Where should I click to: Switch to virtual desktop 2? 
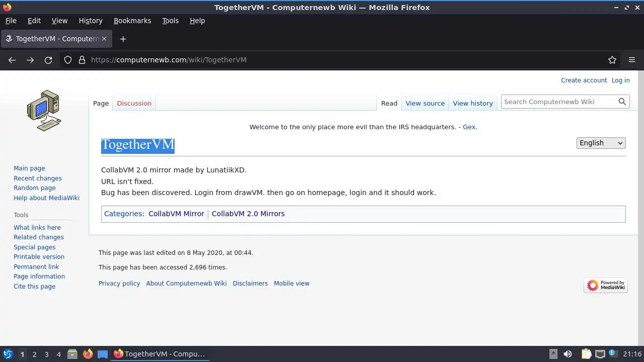point(34,354)
